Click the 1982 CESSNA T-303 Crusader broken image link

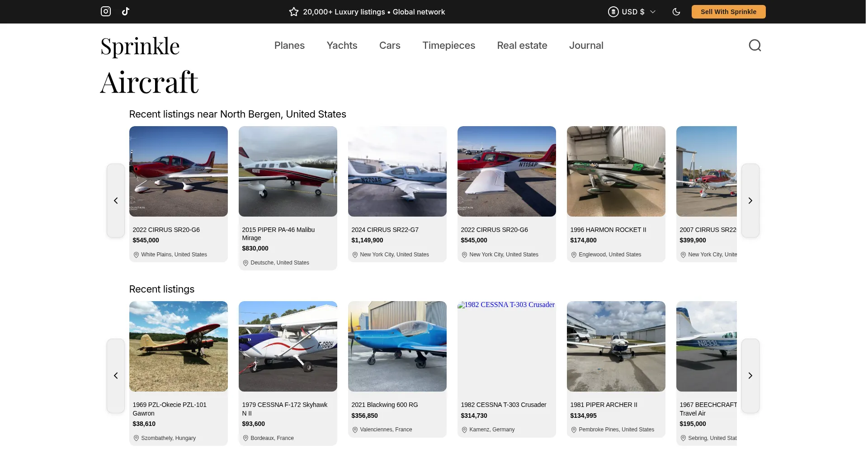point(506,305)
